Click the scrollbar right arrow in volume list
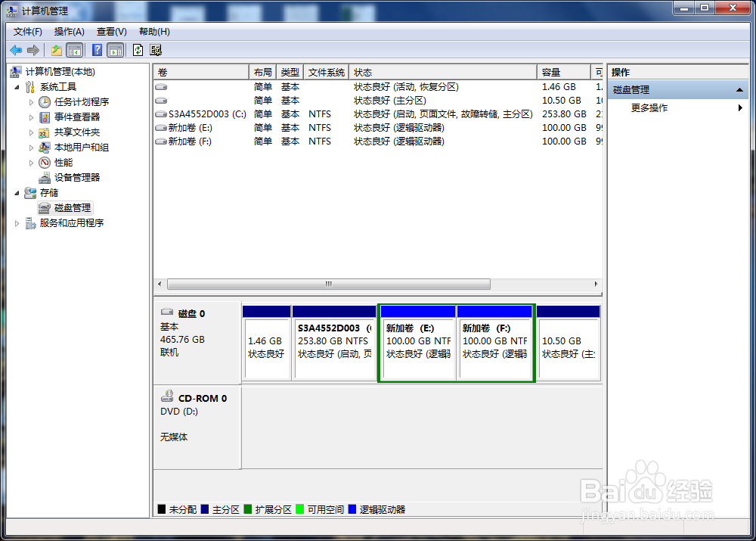The image size is (756, 541). (x=596, y=284)
